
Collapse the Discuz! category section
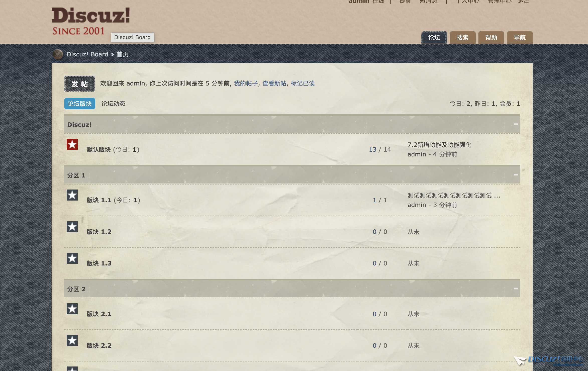coord(516,124)
